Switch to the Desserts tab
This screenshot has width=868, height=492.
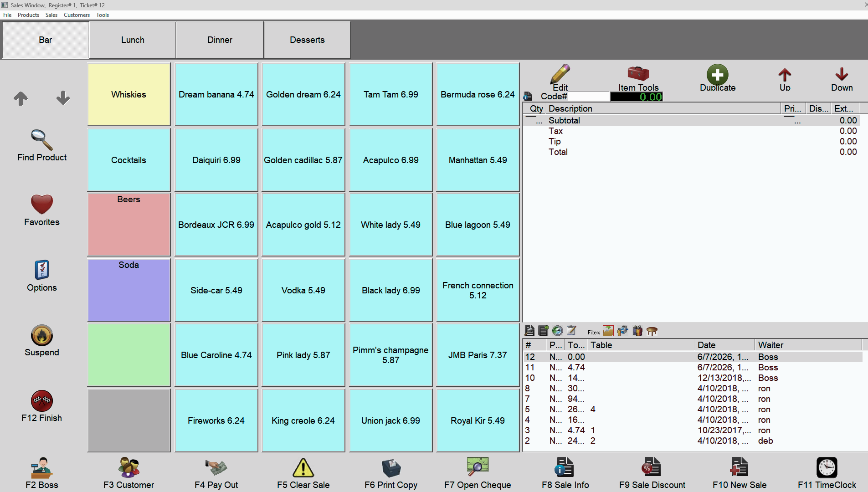307,40
